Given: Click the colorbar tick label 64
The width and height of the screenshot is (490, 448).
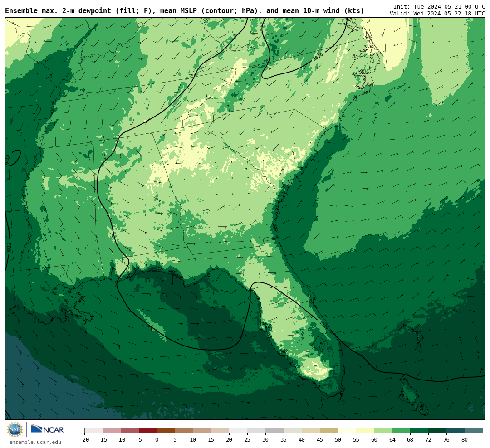Looking at the screenshot, I should [x=392, y=439].
